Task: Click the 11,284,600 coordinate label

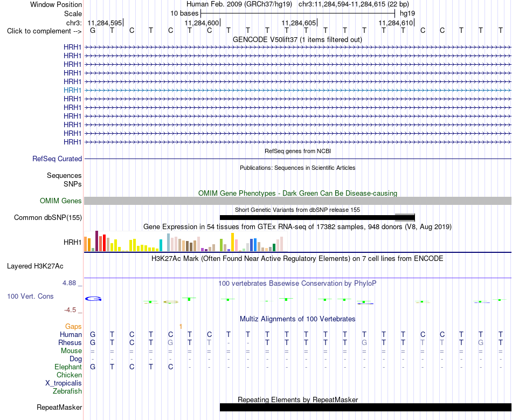Action: [x=202, y=23]
